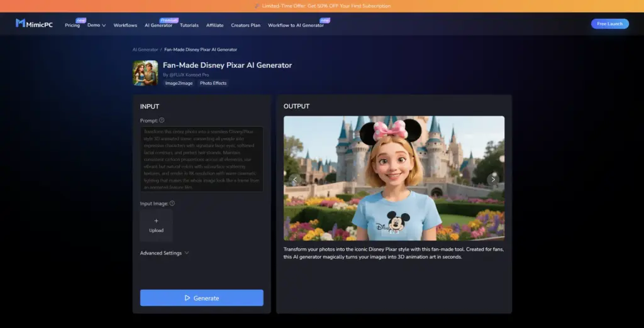Click the MimicPC logo
The image size is (644, 328).
pos(34,24)
